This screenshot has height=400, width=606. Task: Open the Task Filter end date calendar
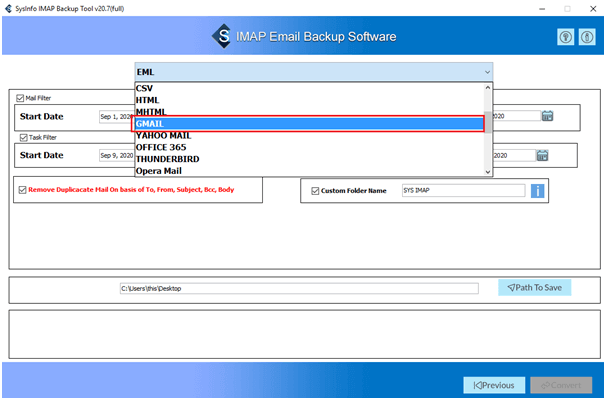tap(542, 155)
